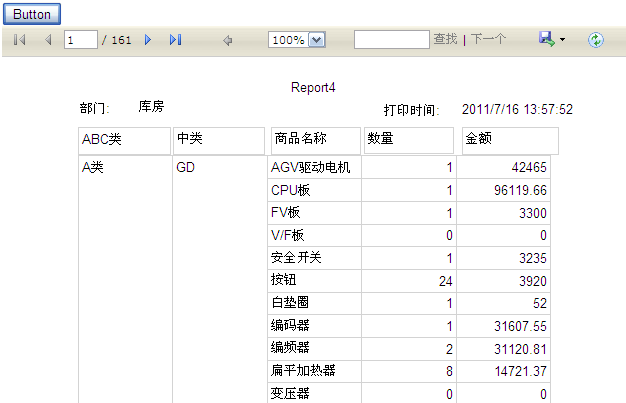Click department value 库房

point(151,107)
